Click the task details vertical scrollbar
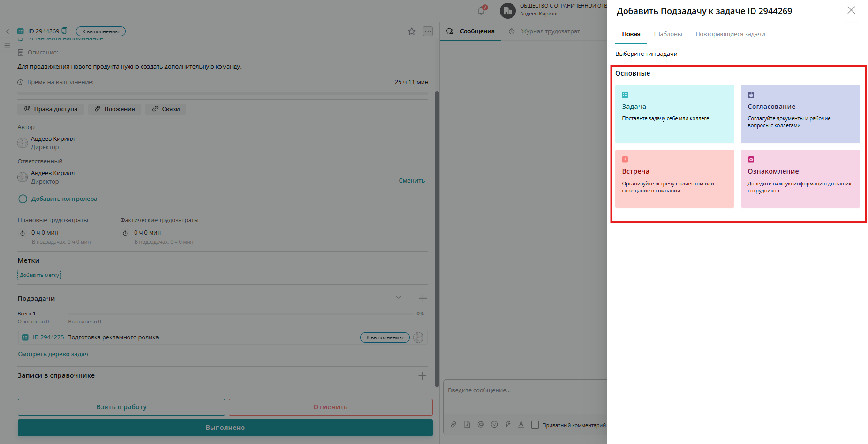868x444 pixels. click(437, 239)
